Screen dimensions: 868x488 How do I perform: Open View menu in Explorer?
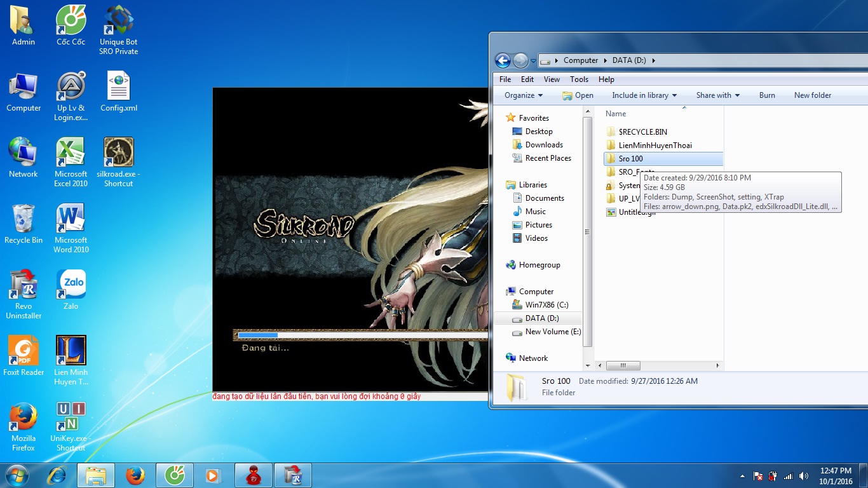click(552, 79)
